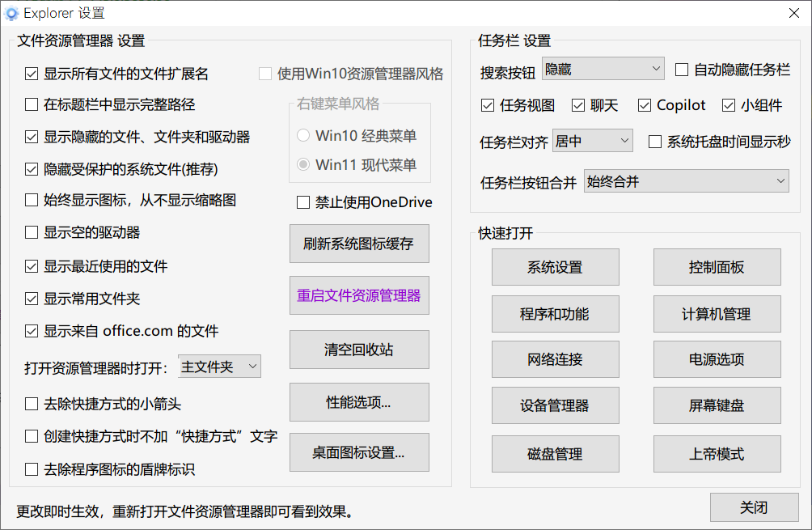812x530 pixels.
Task: Click 重启文件资源管理器 button
Action: click(x=359, y=295)
